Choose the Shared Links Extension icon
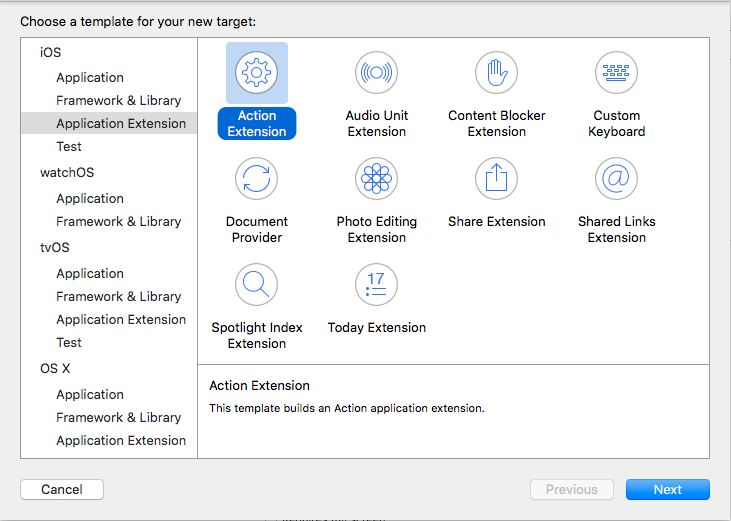Viewport: 731px width, 521px height. 617,179
